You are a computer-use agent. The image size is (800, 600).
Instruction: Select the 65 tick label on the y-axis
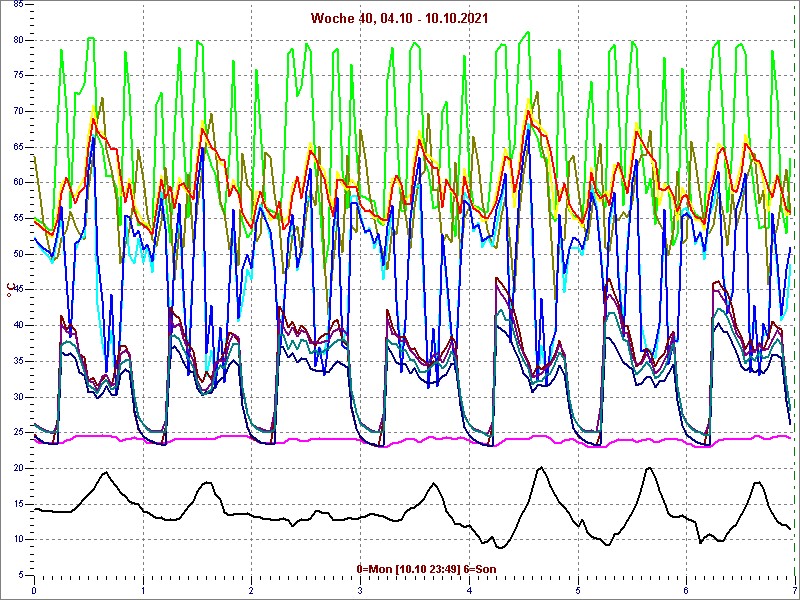click(18, 147)
